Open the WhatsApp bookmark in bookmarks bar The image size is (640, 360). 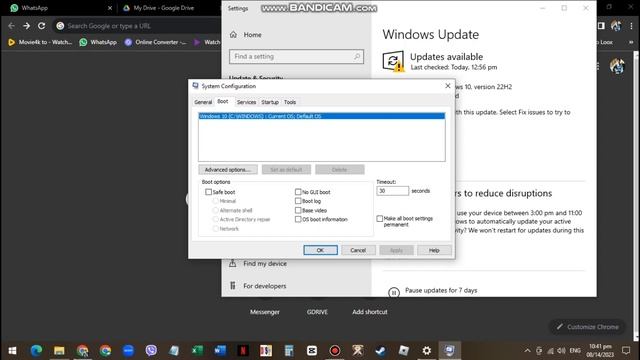coord(98,42)
